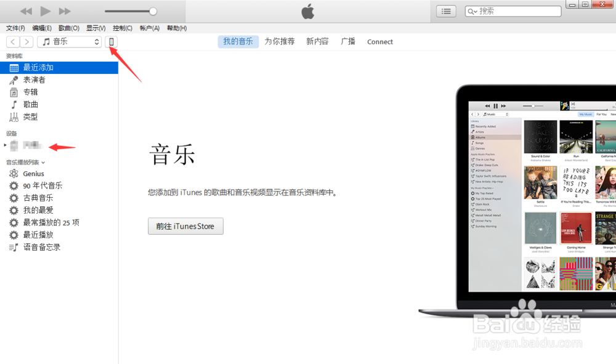Click the playlist icon beside 语音备忘录
Screen dimensions: 616x364
[x=14, y=248]
